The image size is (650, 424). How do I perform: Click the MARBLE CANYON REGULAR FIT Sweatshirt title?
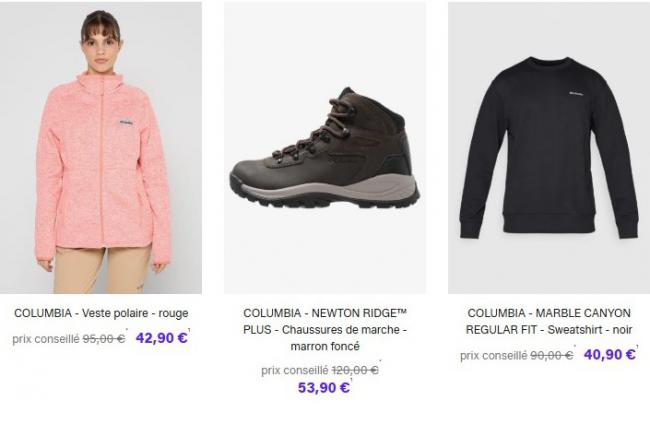549,321
